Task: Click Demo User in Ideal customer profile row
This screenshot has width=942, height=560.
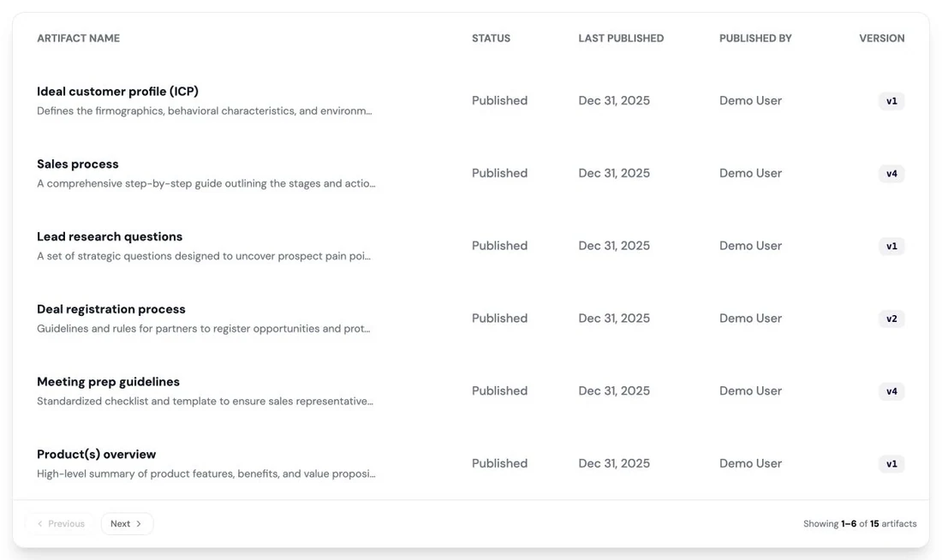Action: [x=750, y=101]
